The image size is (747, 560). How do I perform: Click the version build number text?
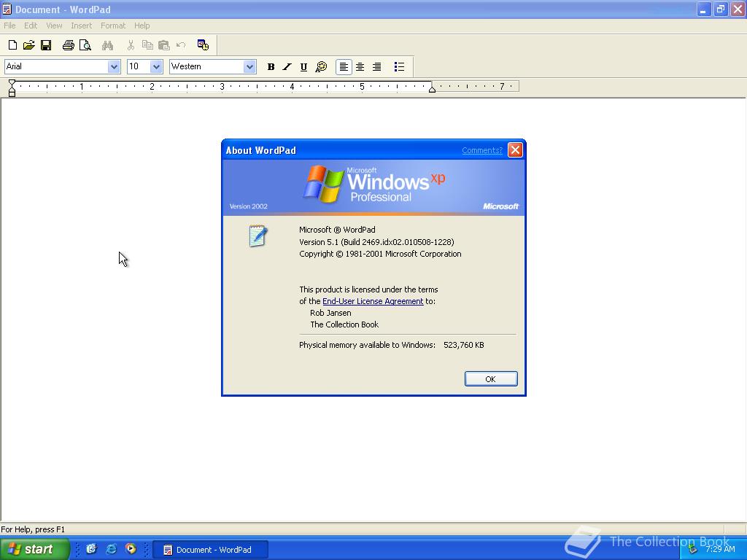pyautogui.click(x=376, y=242)
